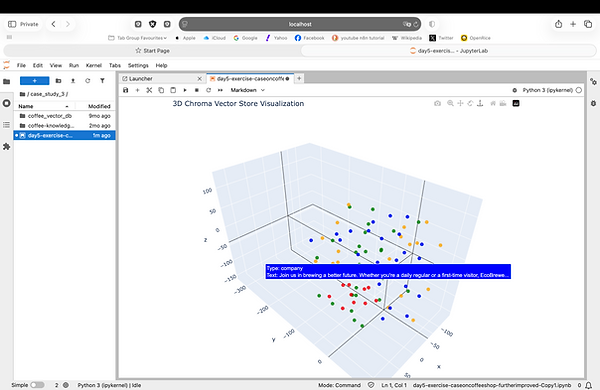The height and width of the screenshot is (390, 600).
Task: Select the Plotly turntable rotation tool
Action: click(480, 103)
